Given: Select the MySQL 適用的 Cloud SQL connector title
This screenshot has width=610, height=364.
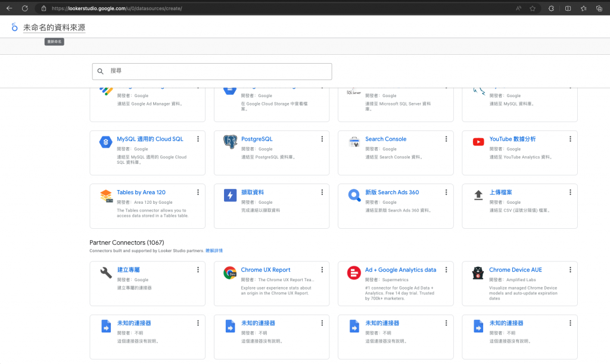Looking at the screenshot, I should tap(150, 139).
